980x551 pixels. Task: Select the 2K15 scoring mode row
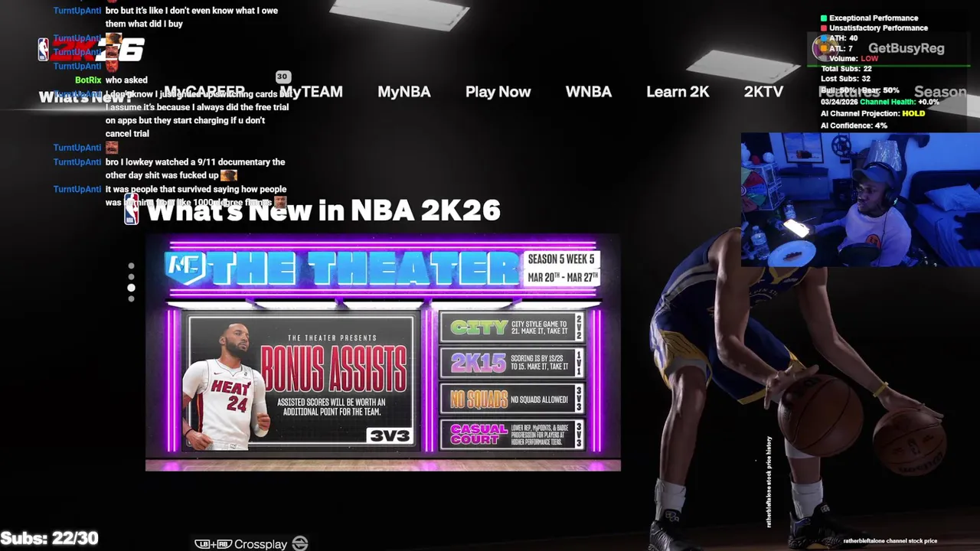point(512,363)
